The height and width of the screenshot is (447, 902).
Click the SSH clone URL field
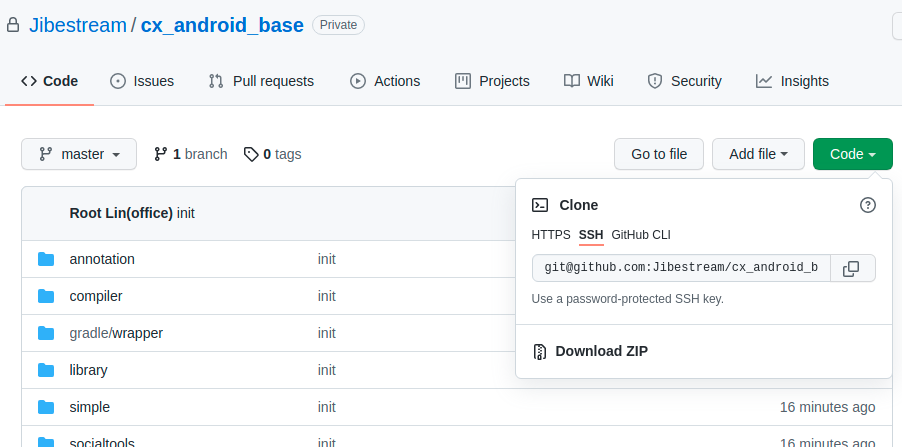[x=681, y=268]
